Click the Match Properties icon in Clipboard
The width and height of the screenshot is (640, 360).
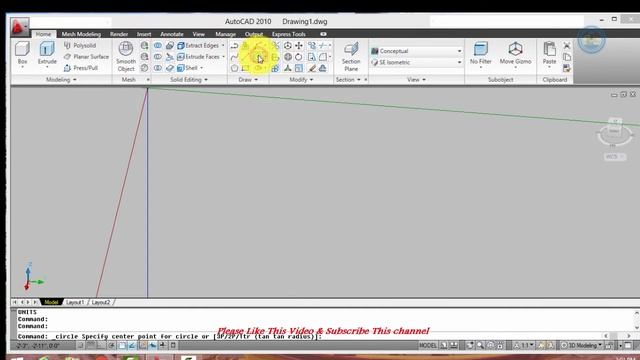tap(567, 68)
